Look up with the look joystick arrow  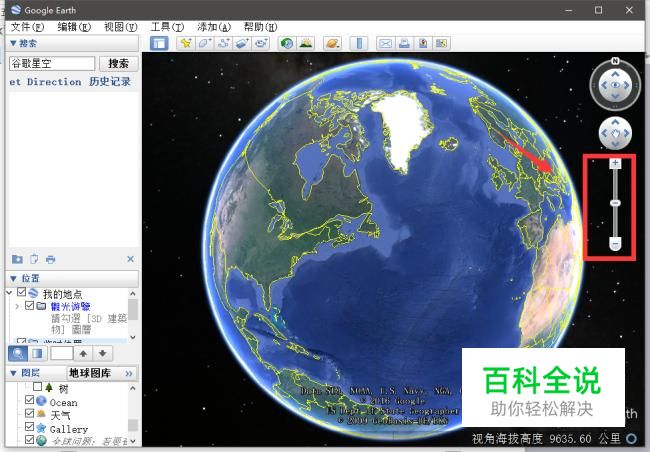616,74
